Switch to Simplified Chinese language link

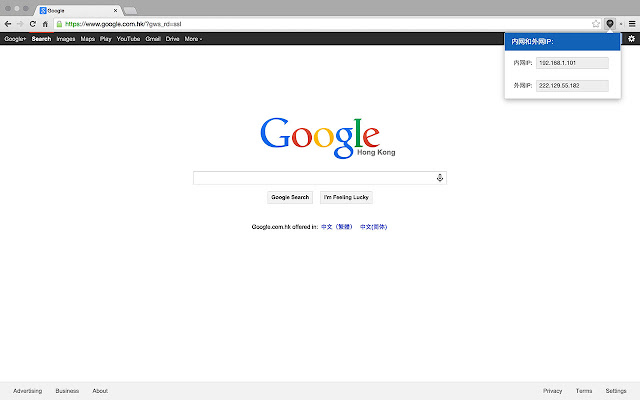(373, 227)
